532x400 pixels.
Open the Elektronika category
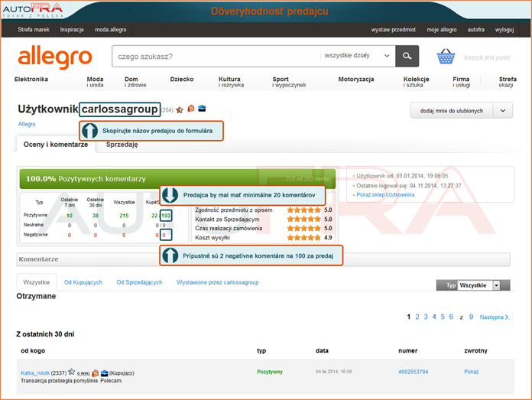click(31, 79)
